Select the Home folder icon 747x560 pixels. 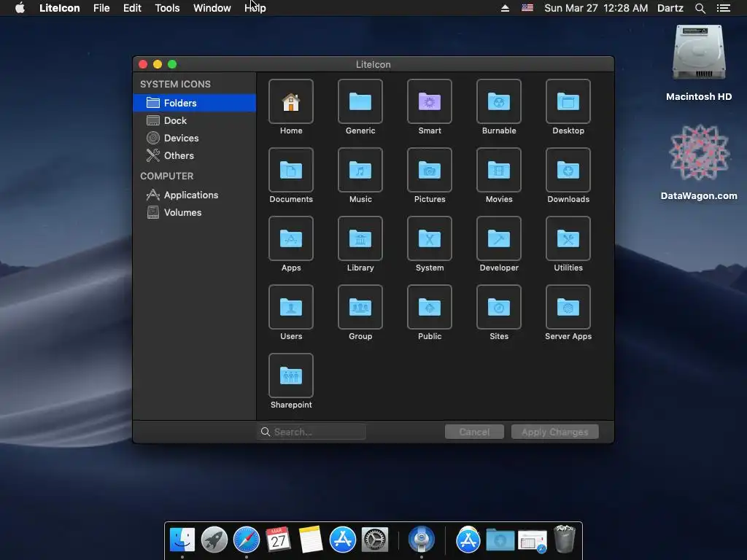click(x=290, y=101)
